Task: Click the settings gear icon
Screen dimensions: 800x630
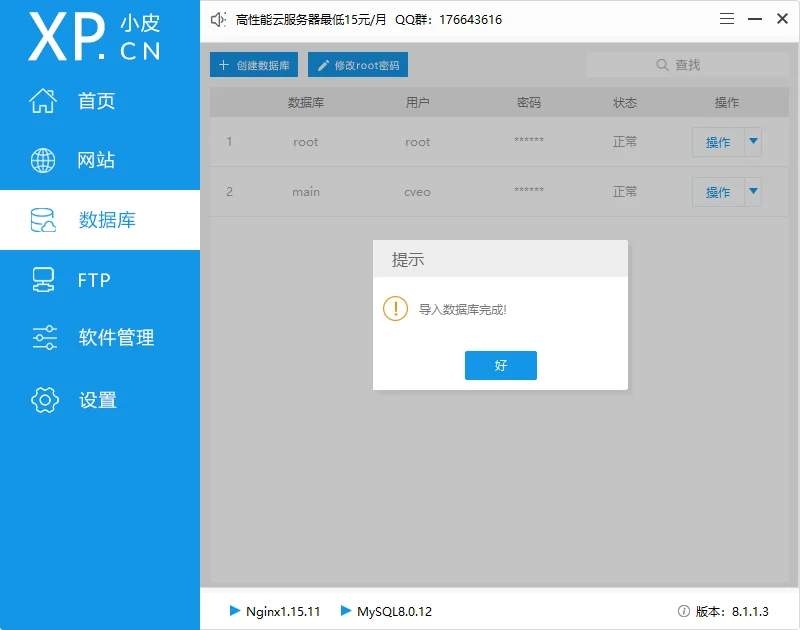Action: coord(45,400)
